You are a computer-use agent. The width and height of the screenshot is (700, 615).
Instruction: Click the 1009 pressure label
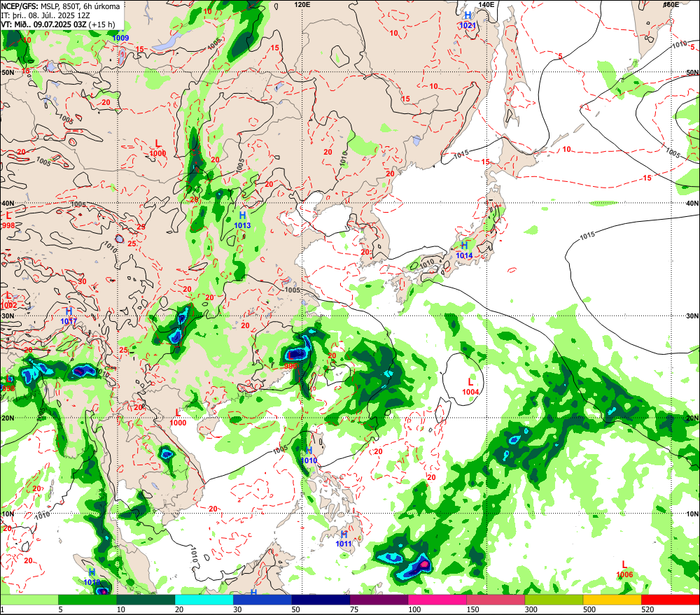pyautogui.click(x=120, y=38)
